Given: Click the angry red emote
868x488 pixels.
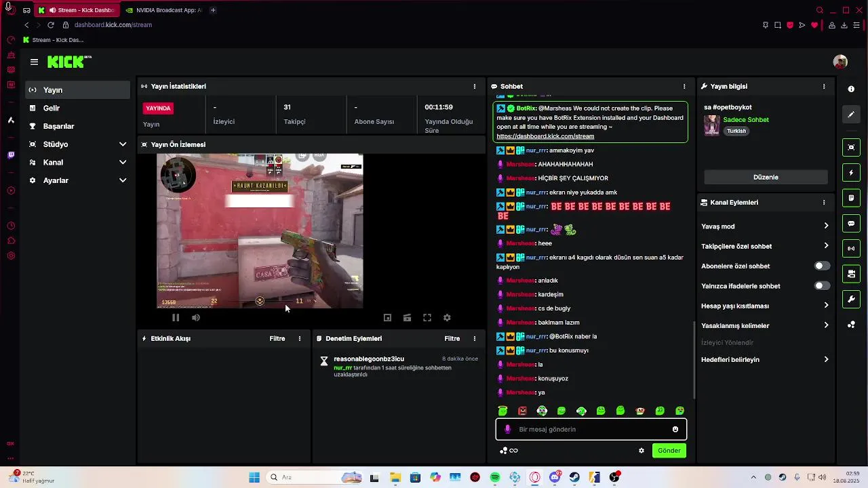Looking at the screenshot, I should pyautogui.click(x=522, y=411).
